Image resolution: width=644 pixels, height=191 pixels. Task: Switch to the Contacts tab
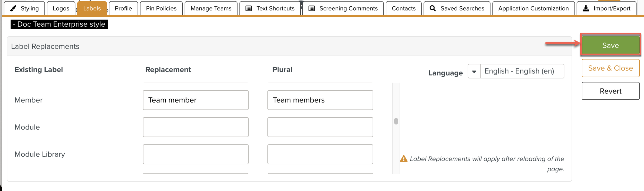[x=403, y=9]
